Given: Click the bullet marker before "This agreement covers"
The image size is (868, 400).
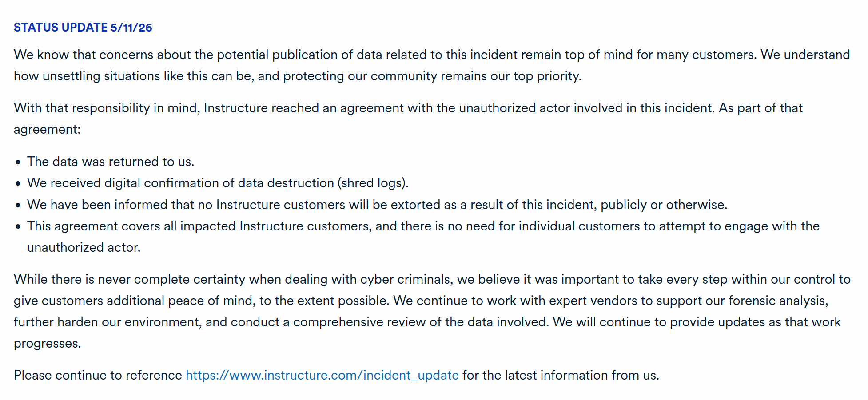Looking at the screenshot, I should tap(18, 226).
